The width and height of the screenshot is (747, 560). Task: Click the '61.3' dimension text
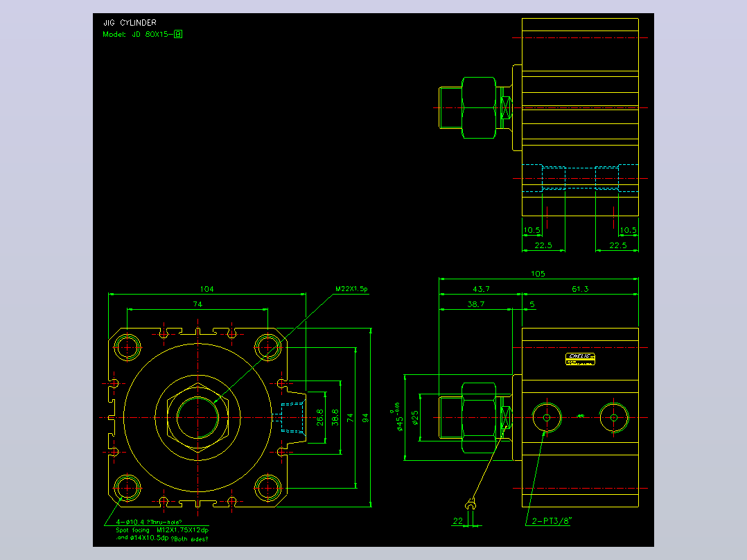point(580,289)
